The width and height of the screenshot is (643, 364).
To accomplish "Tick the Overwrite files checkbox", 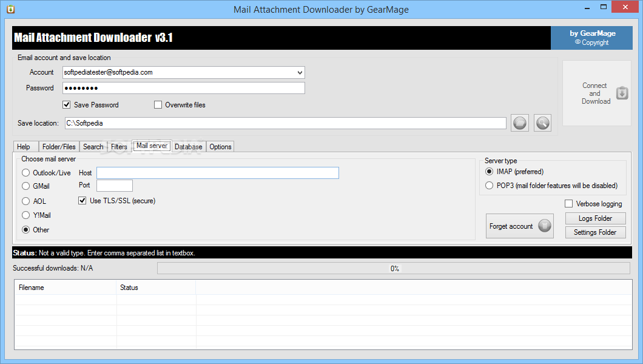I will click(158, 105).
